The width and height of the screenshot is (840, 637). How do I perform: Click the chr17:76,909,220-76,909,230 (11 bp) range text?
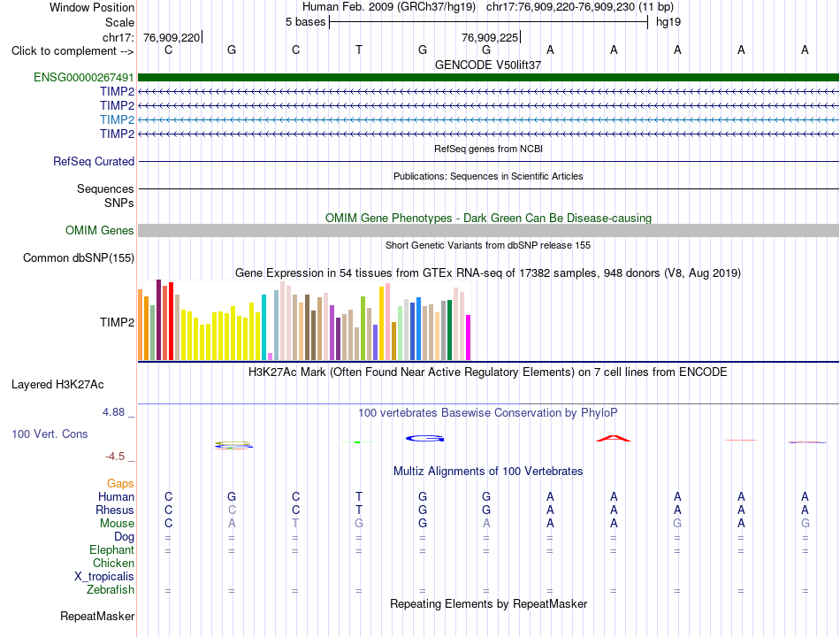tap(580, 7)
